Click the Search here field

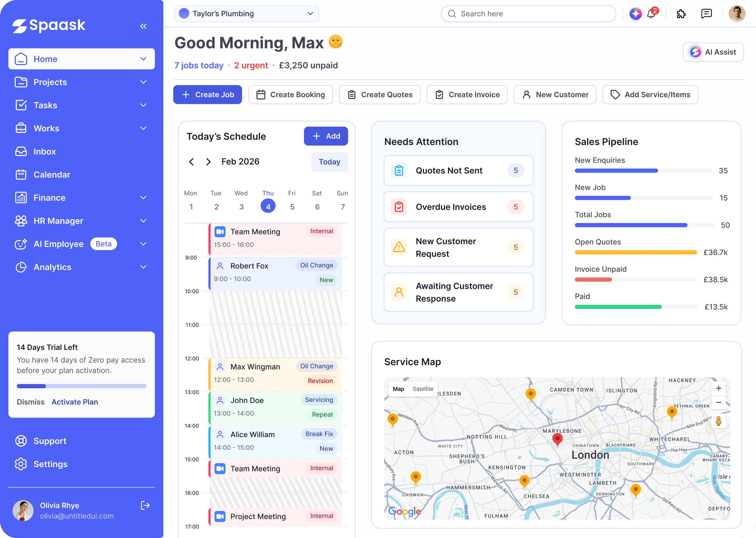528,14
